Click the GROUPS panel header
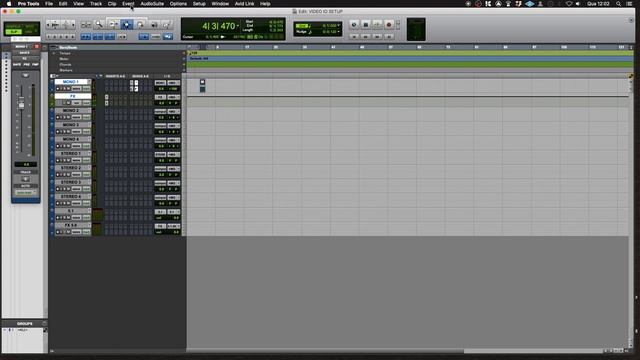Viewport: 640px width, 360px height. (x=24, y=323)
